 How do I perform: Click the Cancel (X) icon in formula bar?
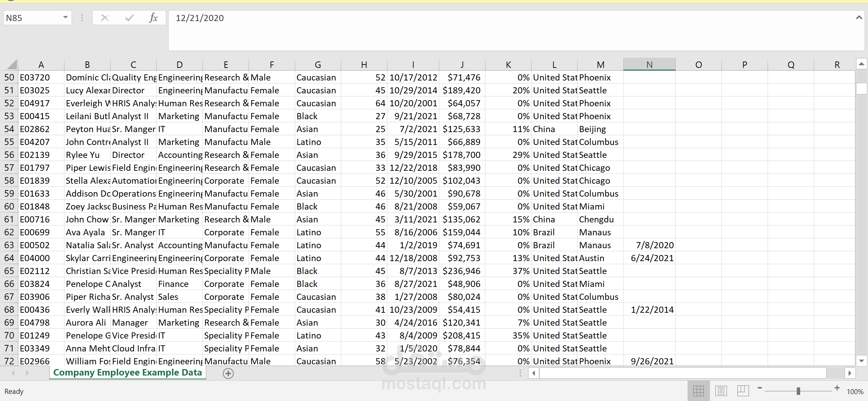(x=105, y=18)
